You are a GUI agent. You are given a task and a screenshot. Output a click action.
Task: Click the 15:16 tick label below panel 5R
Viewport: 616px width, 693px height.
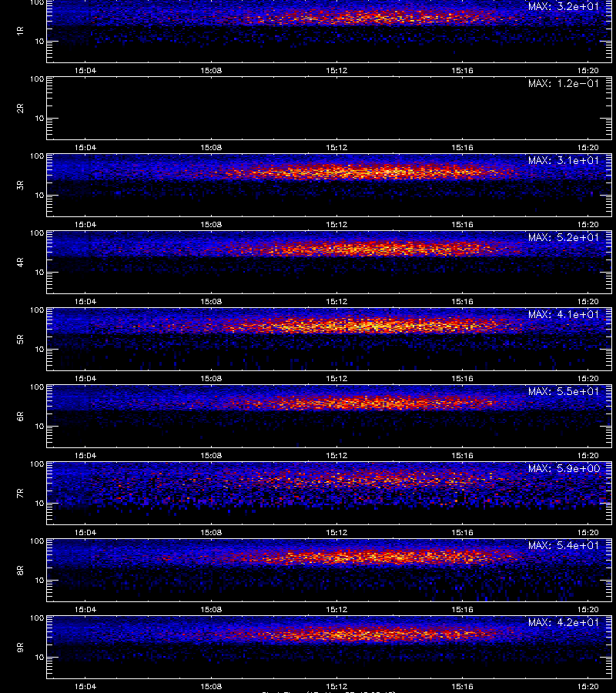[x=462, y=378]
